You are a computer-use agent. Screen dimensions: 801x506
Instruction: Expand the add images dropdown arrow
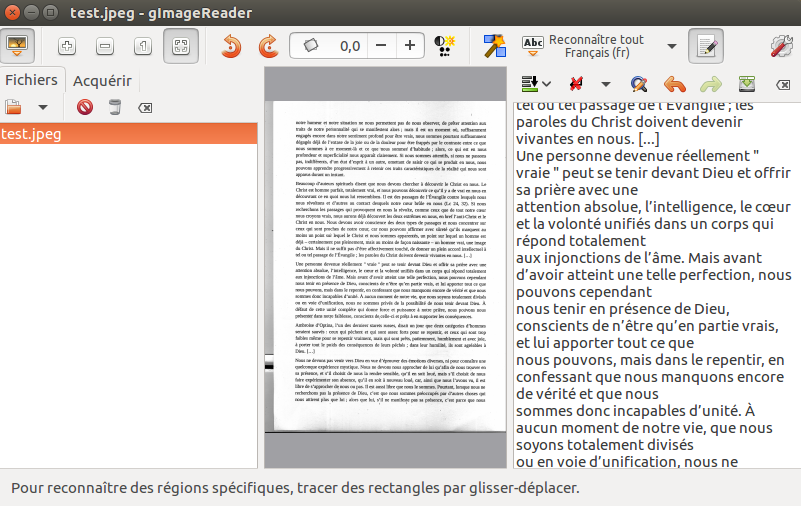click(x=43, y=107)
